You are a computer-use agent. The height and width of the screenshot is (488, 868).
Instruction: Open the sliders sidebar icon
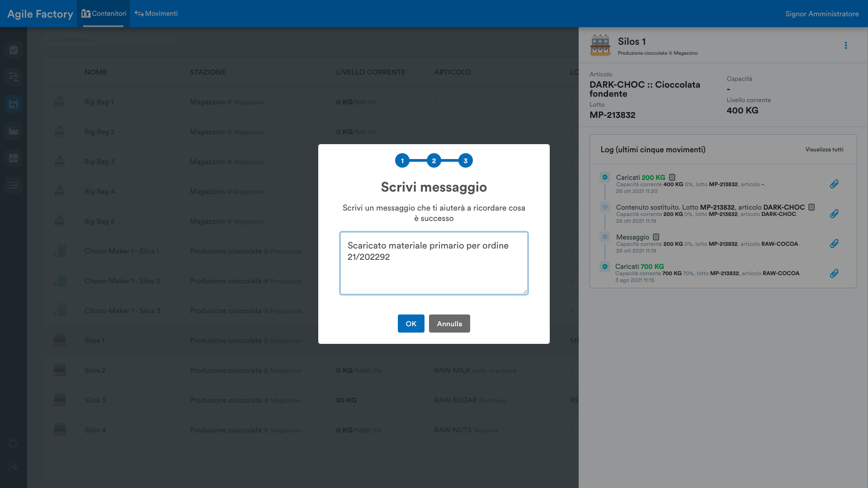[14, 77]
